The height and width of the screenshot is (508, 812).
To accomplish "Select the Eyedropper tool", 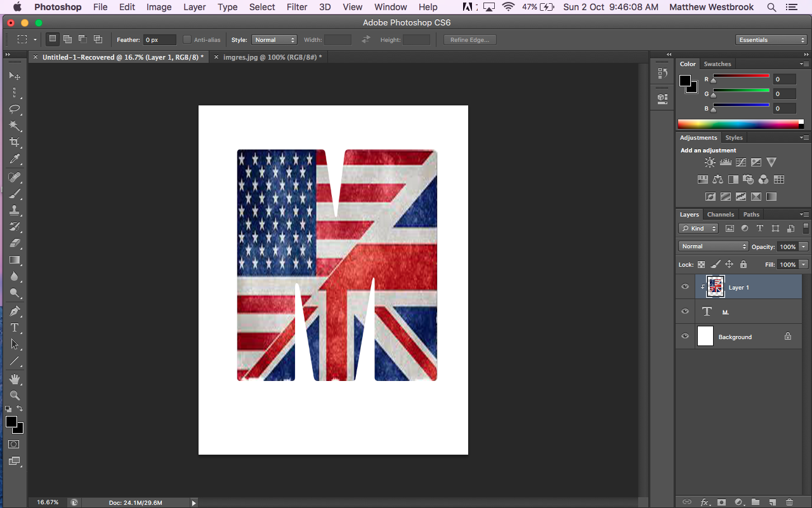I will click(x=14, y=159).
